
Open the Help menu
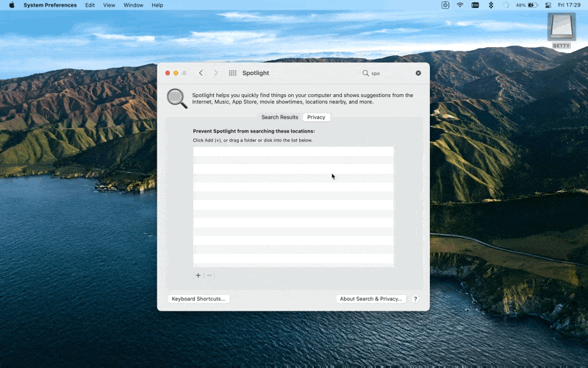click(x=157, y=5)
